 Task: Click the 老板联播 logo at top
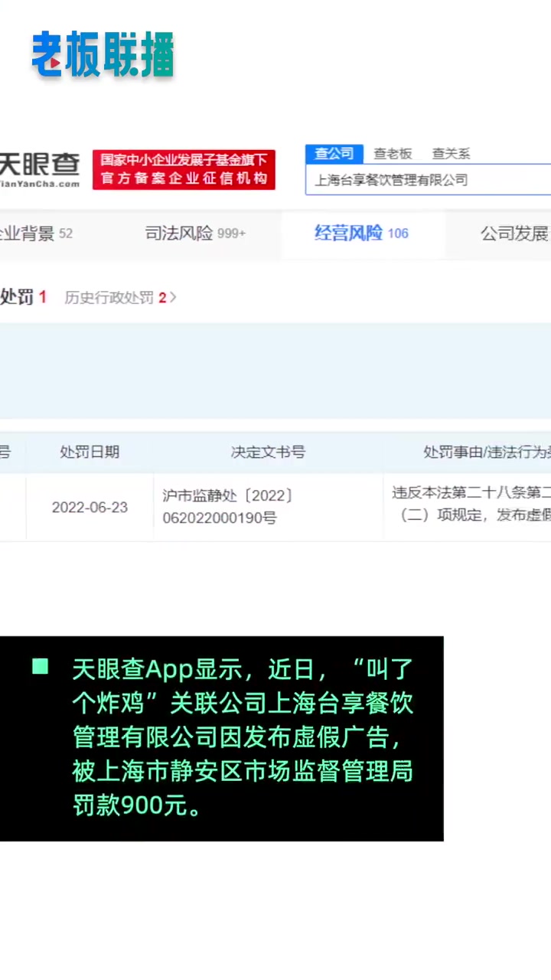(103, 55)
